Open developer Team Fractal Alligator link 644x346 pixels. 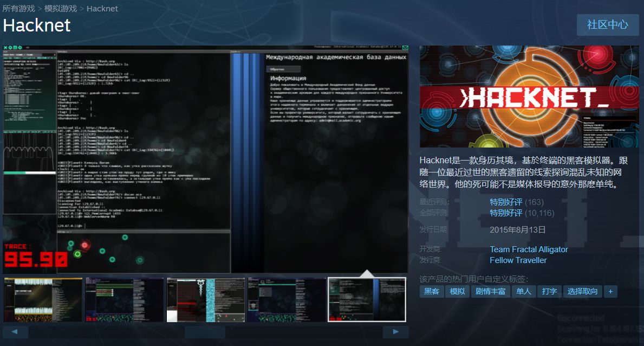(x=529, y=249)
